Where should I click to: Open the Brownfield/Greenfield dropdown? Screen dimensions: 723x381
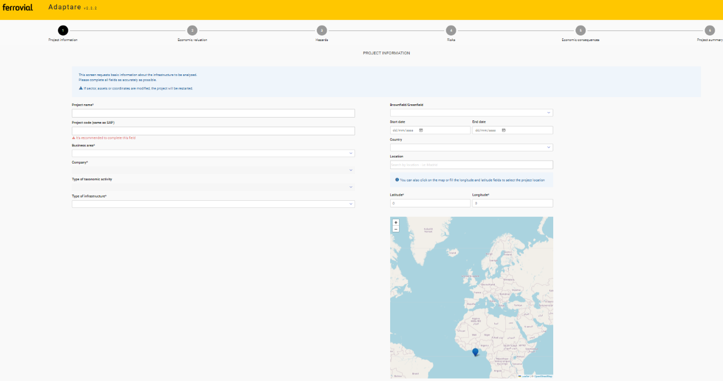click(x=471, y=113)
